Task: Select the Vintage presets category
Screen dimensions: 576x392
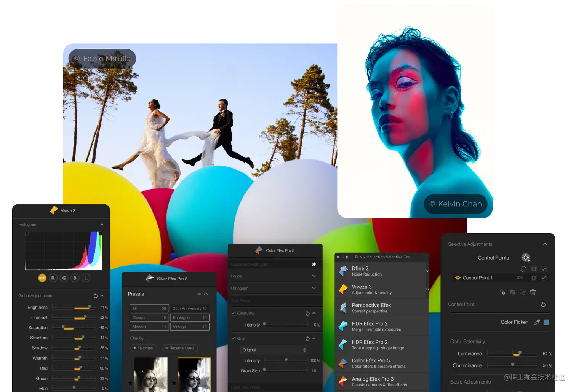Action: [190, 327]
